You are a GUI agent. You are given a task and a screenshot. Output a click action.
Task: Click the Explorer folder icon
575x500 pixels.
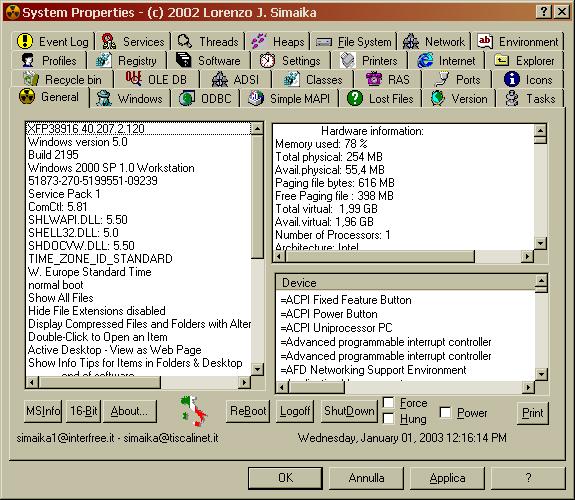(x=501, y=60)
